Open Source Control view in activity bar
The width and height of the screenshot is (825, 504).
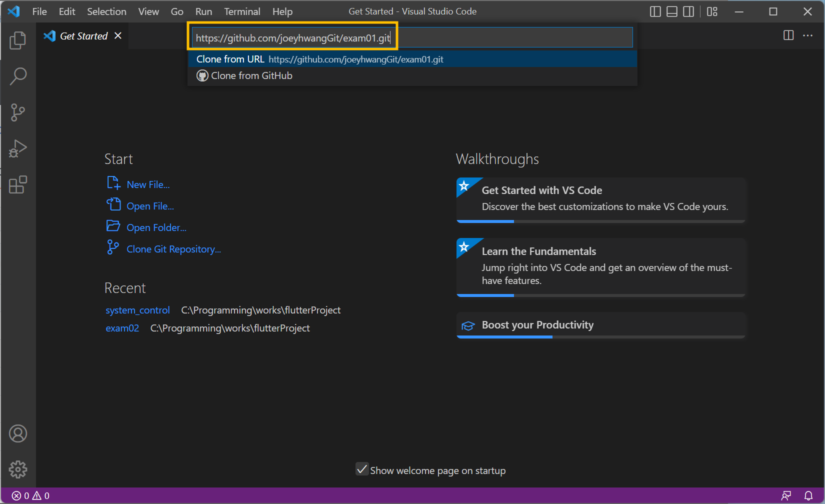(x=18, y=112)
